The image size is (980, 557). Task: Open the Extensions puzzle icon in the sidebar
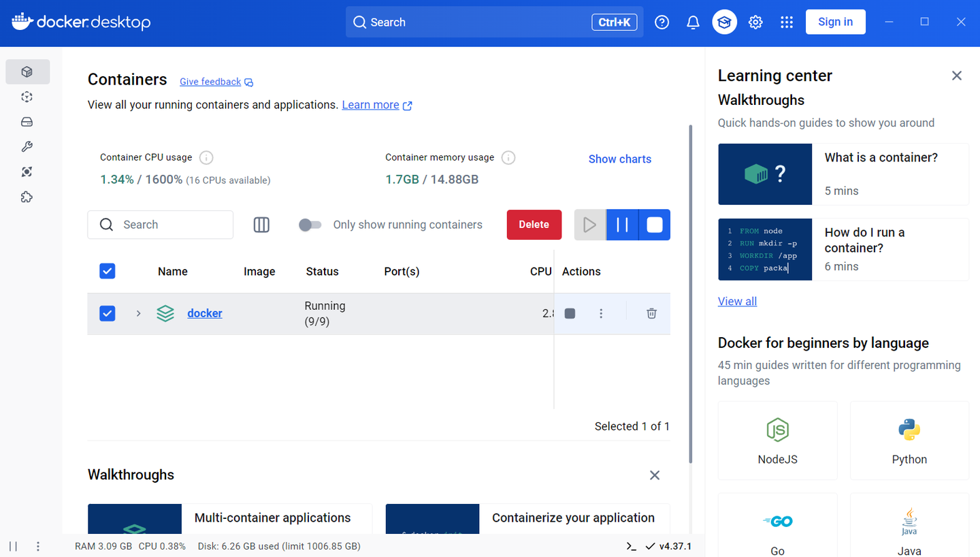27,197
